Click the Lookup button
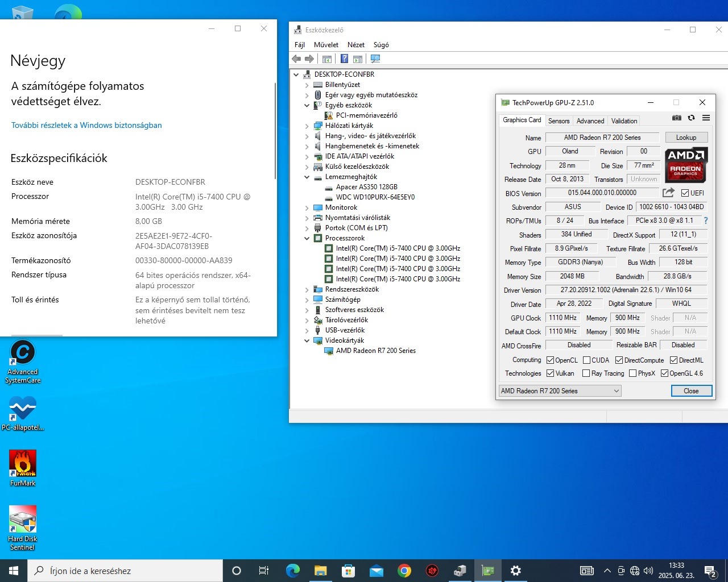The image size is (728, 582). point(686,138)
